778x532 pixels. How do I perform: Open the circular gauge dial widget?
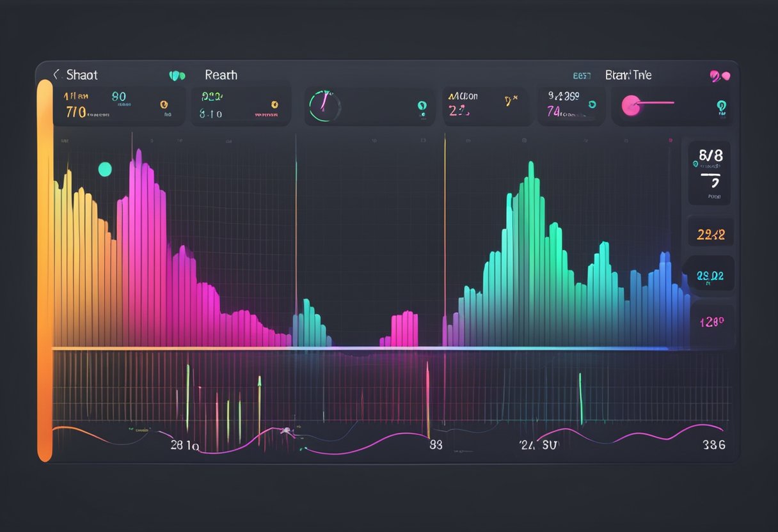click(x=324, y=106)
